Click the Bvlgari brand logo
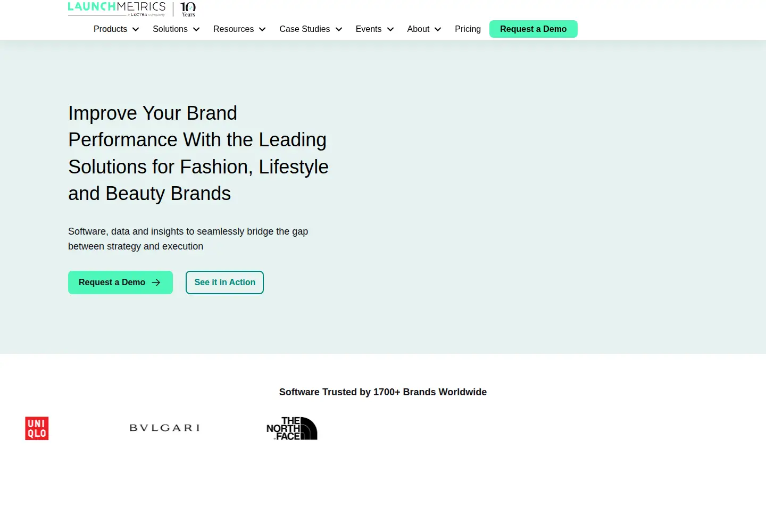Screen dimensions: 766x532 (x=164, y=428)
